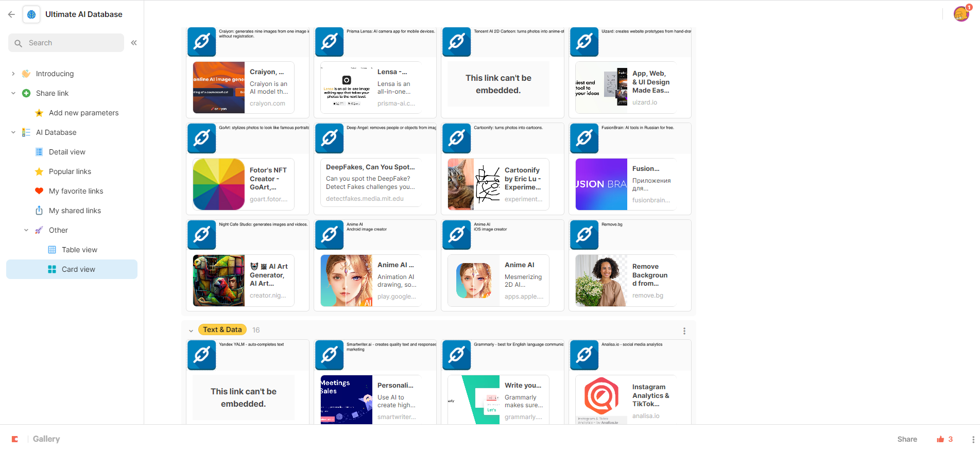Screen dimensions: 980x452
Task: Open the uizard.io link preview
Action: 626,88
